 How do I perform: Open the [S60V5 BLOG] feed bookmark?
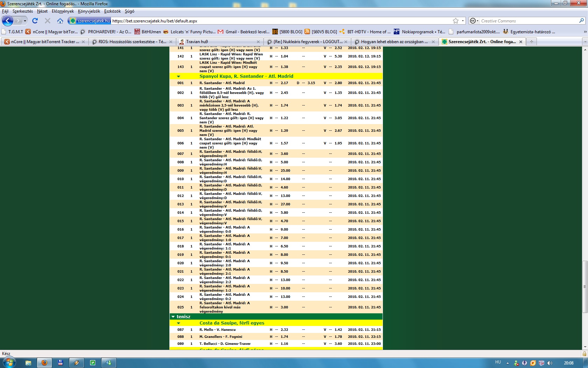321,32
